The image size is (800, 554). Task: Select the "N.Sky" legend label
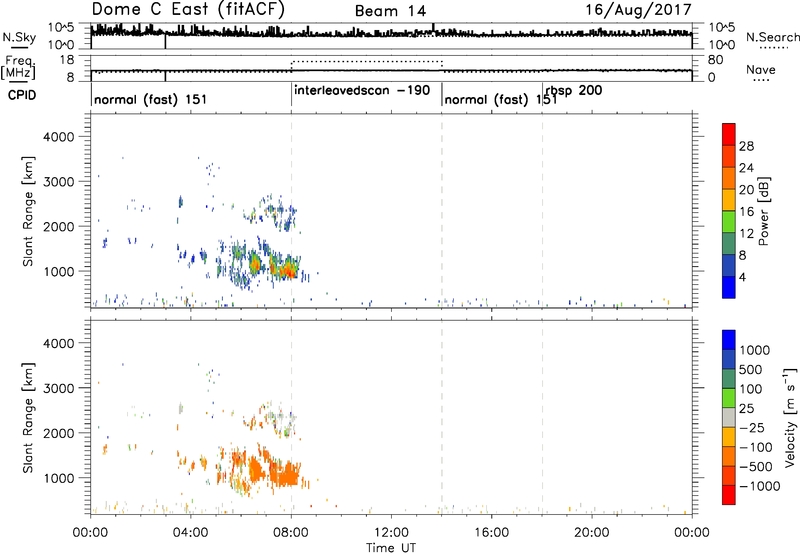19,37
